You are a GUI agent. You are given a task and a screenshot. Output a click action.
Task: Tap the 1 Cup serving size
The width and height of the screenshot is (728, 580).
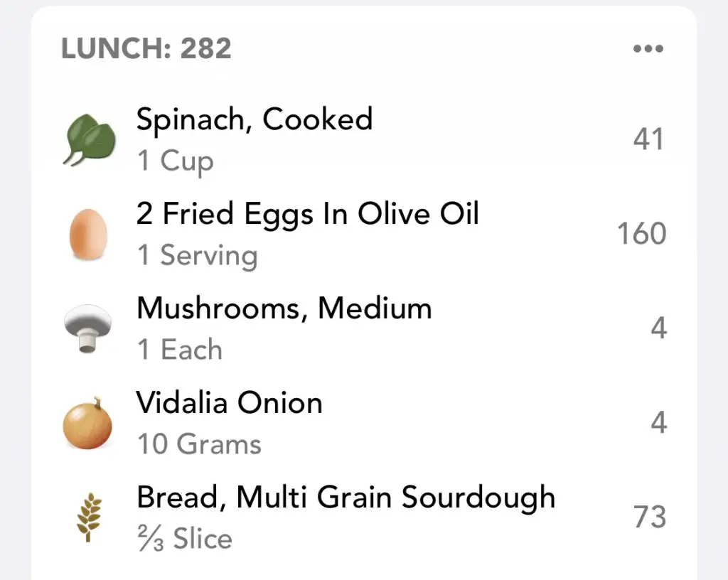click(x=175, y=161)
